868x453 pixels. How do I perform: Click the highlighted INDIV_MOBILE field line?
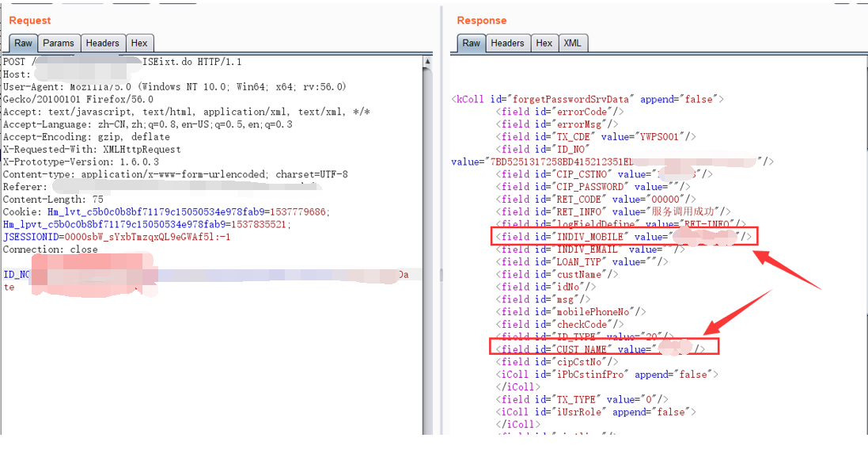pyautogui.click(x=623, y=237)
